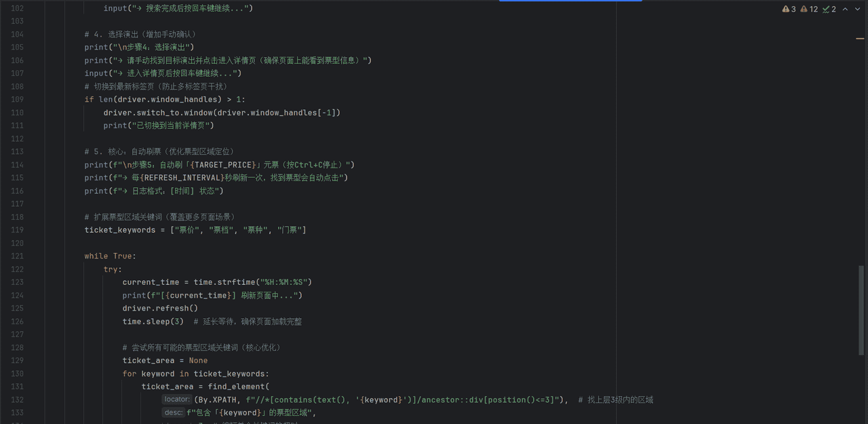Click the weak warnings indicator showing 12
Image resolution: width=868 pixels, height=424 pixels.
click(809, 9)
